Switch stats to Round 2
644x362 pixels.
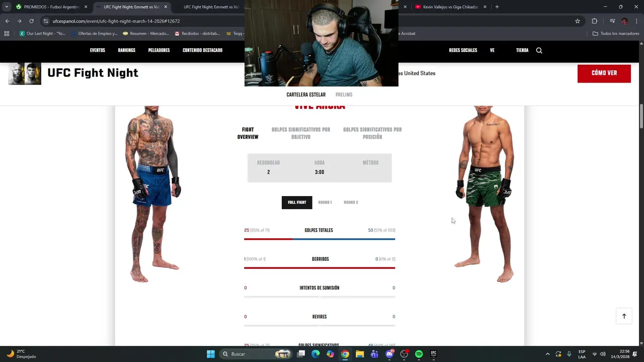(x=351, y=203)
